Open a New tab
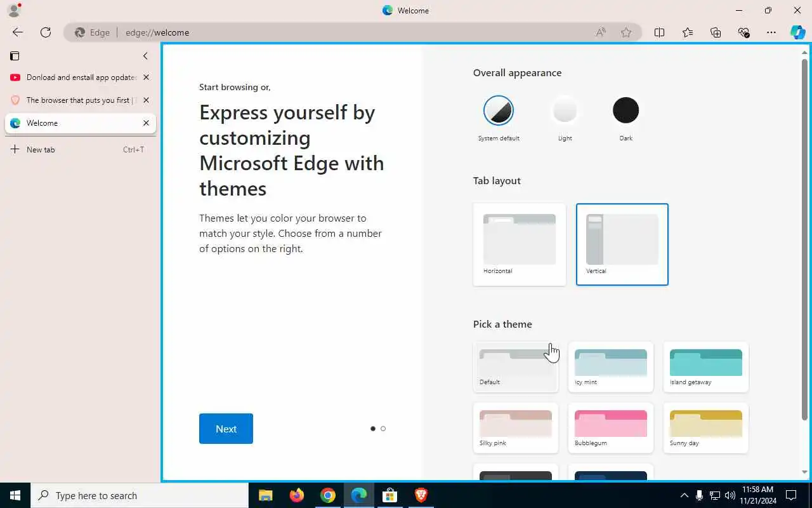Viewport: 812px width, 508px height. click(x=80, y=150)
